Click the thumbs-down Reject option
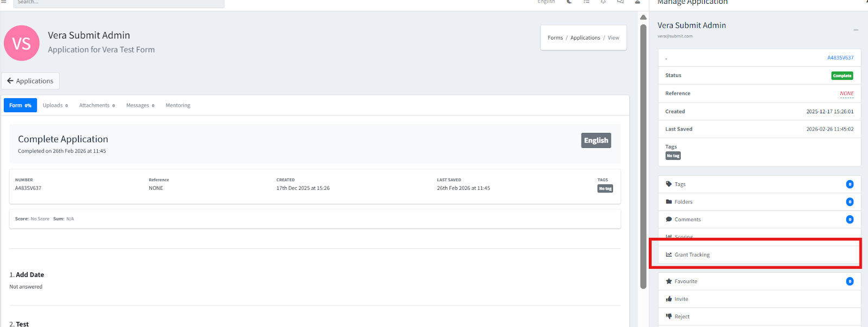Screen dimensions: 868x327 point(669,317)
